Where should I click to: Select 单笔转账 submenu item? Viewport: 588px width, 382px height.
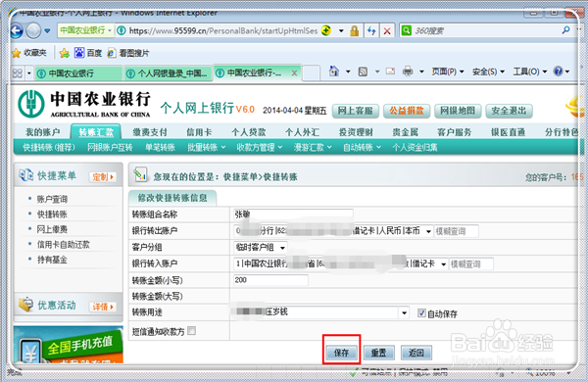click(160, 147)
